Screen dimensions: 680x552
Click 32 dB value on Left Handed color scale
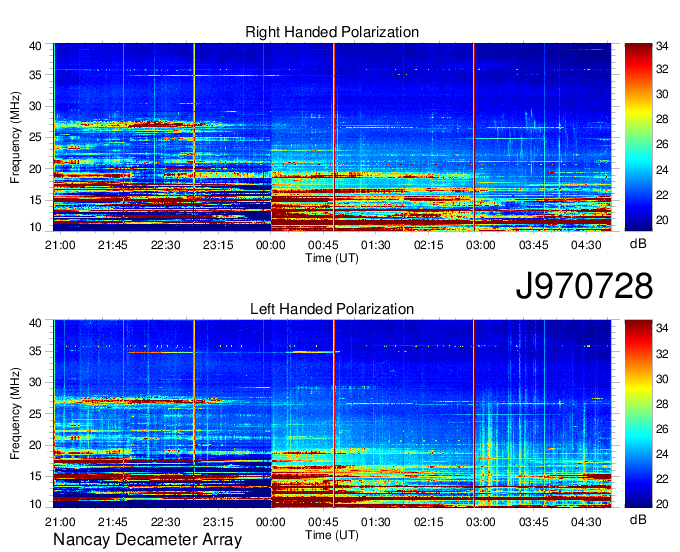pyautogui.click(x=662, y=354)
